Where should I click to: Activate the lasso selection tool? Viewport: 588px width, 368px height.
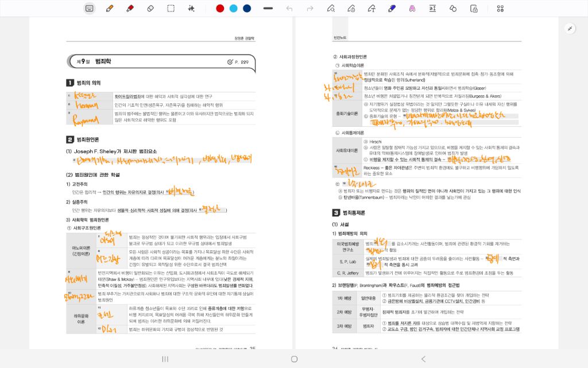[171, 8]
